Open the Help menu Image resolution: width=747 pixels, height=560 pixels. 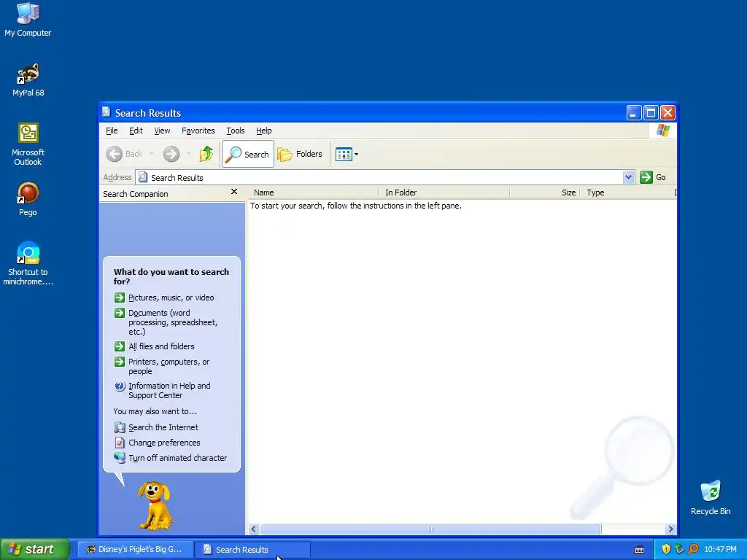click(x=263, y=131)
